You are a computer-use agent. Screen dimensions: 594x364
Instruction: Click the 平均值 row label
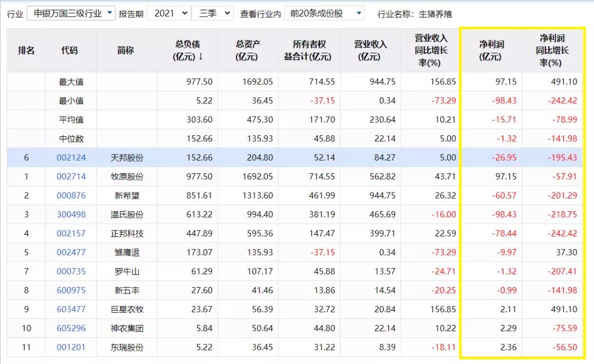71,120
